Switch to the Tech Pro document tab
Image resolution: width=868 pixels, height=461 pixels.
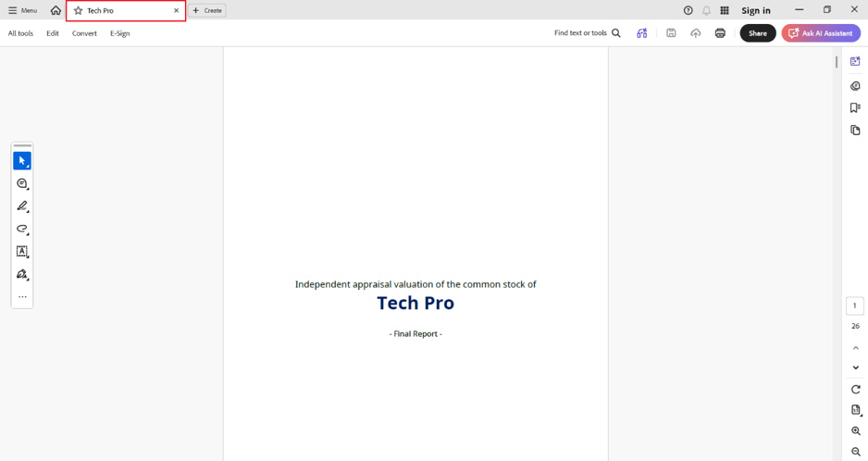coord(126,10)
